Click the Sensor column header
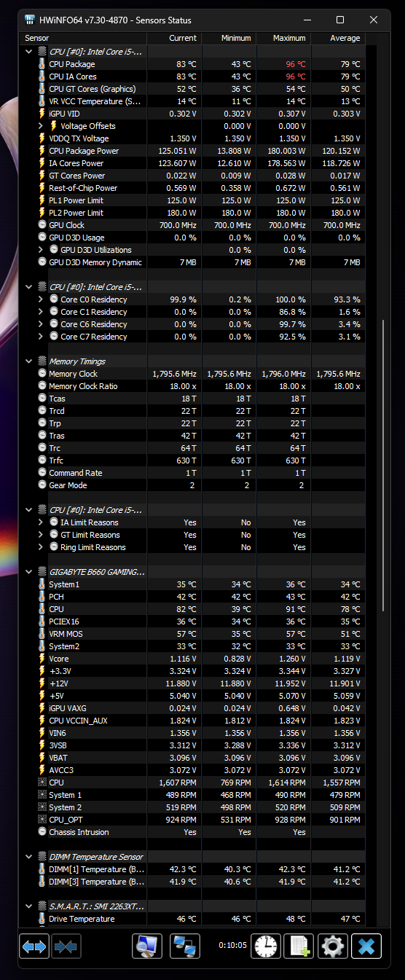Screen dimensions: 405x980 click(x=83, y=38)
